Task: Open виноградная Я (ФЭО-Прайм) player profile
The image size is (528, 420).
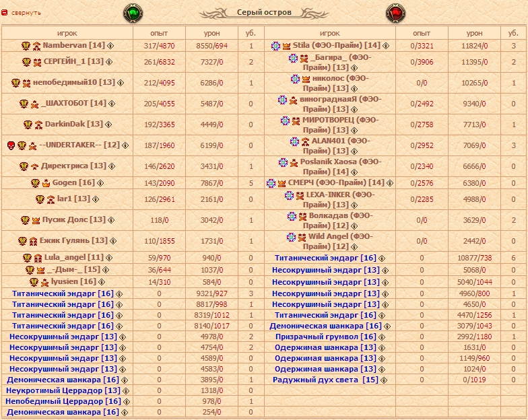Action: tap(341, 104)
